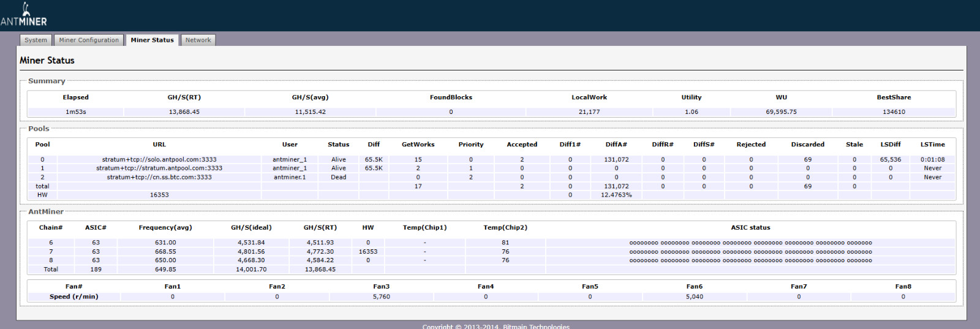The image size is (980, 329).
Task: Click GetWorks value 15 for pool 0
Action: pos(418,159)
